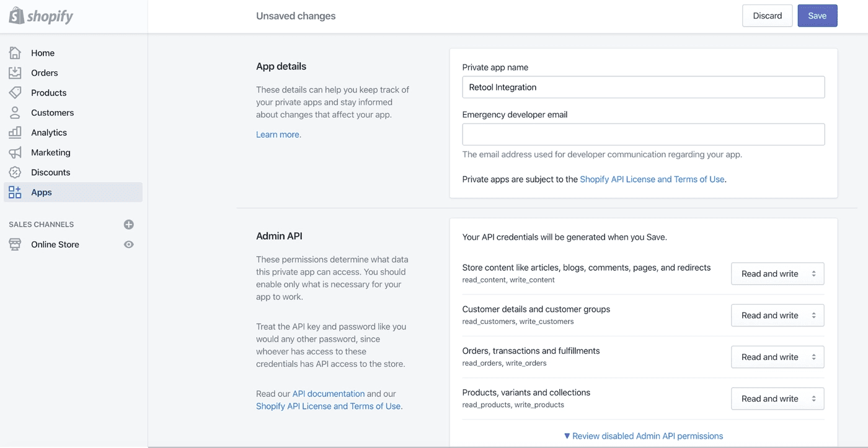This screenshot has height=448, width=868.
Task: Click the Home house icon
Action: pyautogui.click(x=15, y=53)
